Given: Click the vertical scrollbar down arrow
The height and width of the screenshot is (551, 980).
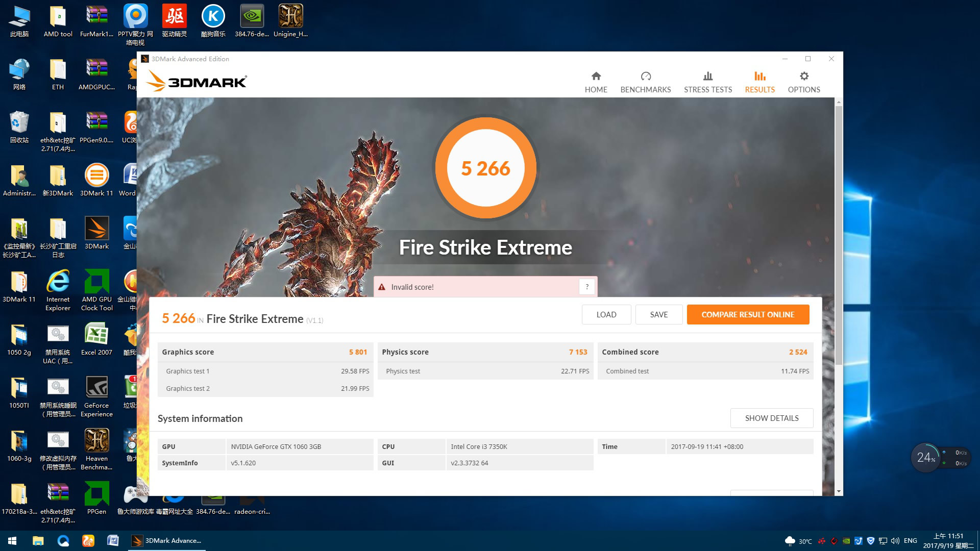Looking at the screenshot, I should tap(839, 491).
